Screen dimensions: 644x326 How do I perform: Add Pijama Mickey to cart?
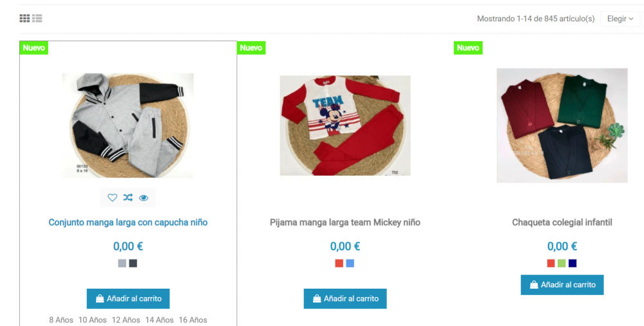[345, 299]
